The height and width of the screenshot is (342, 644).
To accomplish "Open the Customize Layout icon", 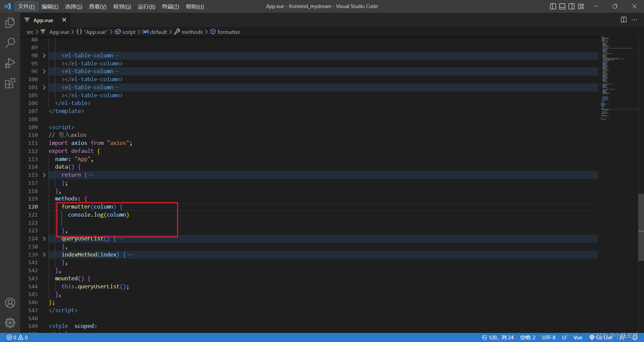I will point(581,6).
